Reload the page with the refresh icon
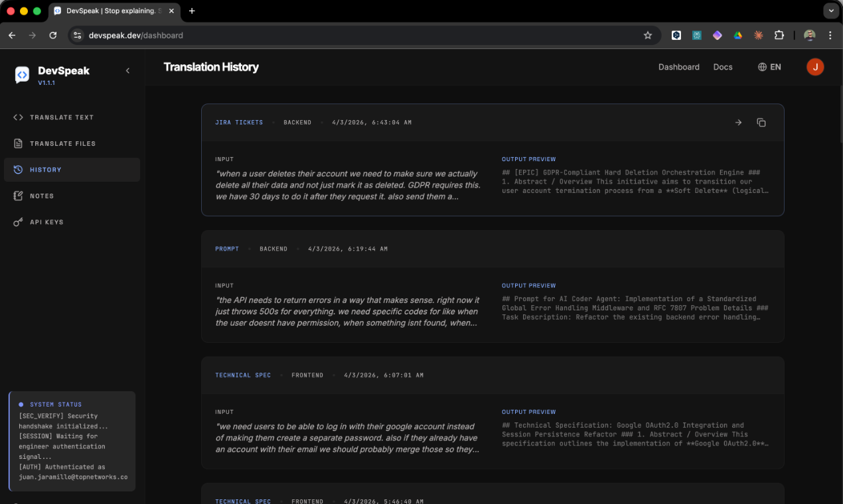Screen dimensions: 843x504 pyautogui.click(x=53, y=34)
